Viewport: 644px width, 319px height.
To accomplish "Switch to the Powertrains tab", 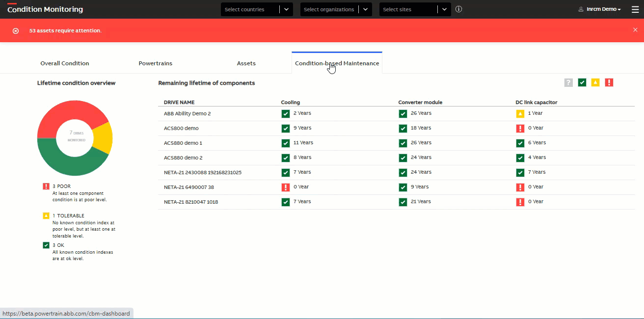I will [156, 63].
